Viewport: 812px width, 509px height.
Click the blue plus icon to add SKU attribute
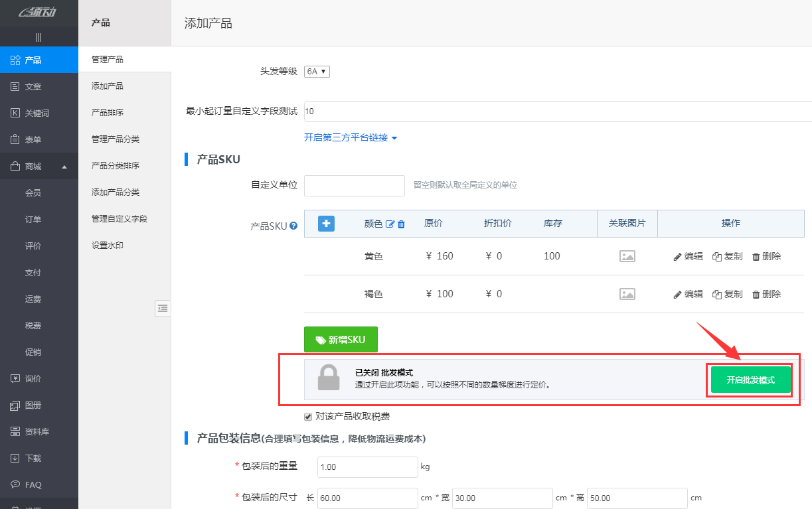326,224
